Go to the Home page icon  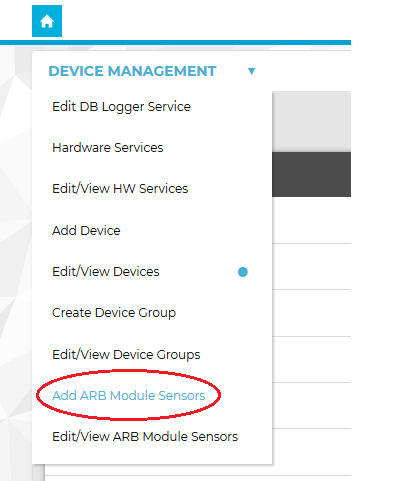pos(47,21)
